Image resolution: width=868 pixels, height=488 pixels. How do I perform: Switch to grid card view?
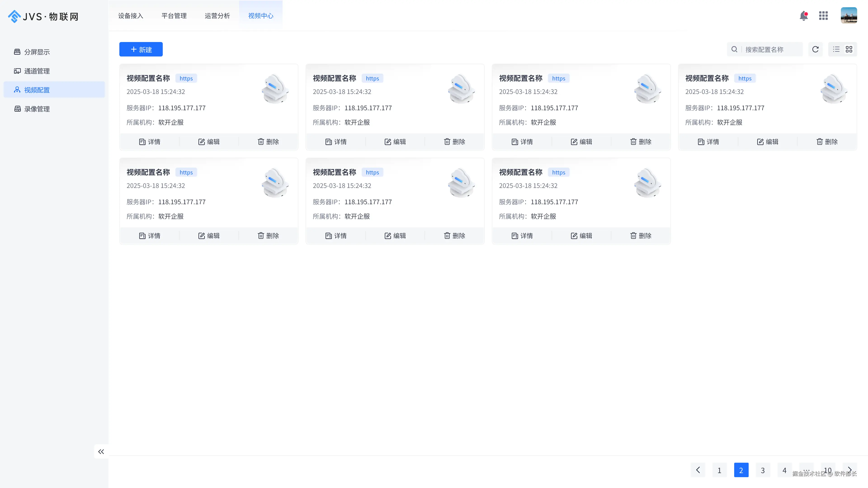849,49
